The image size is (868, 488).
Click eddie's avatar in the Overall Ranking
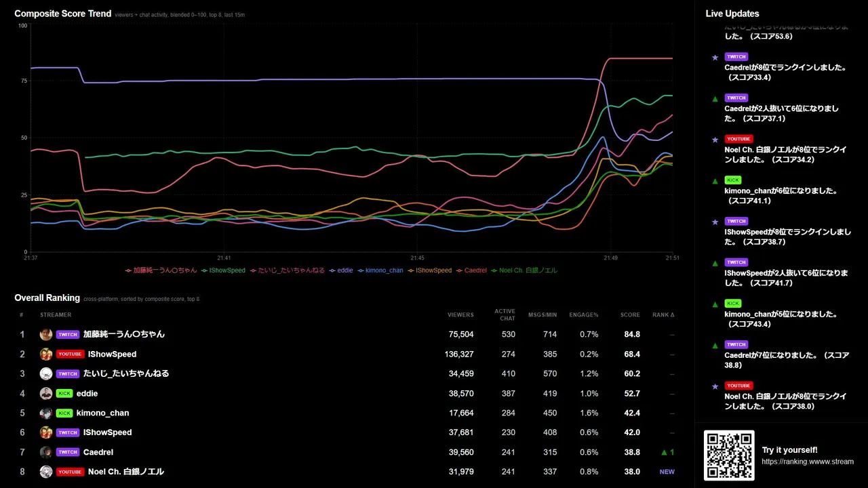coord(46,393)
